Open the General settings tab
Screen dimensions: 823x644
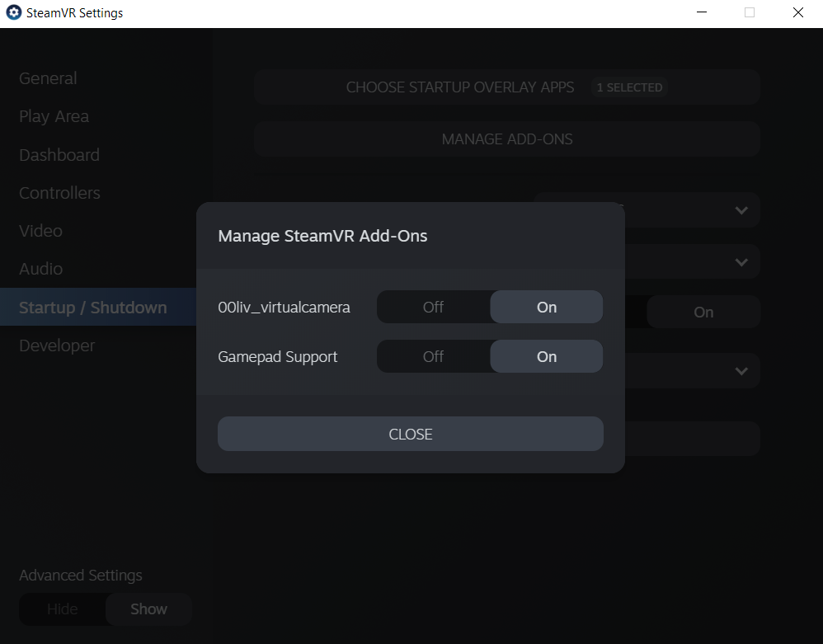point(48,78)
